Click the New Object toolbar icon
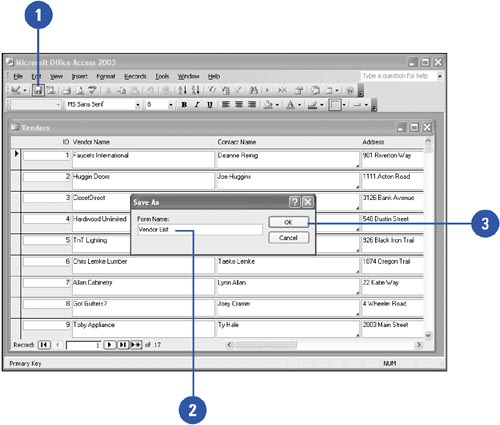Screen dimensions: 500x425 point(329,90)
